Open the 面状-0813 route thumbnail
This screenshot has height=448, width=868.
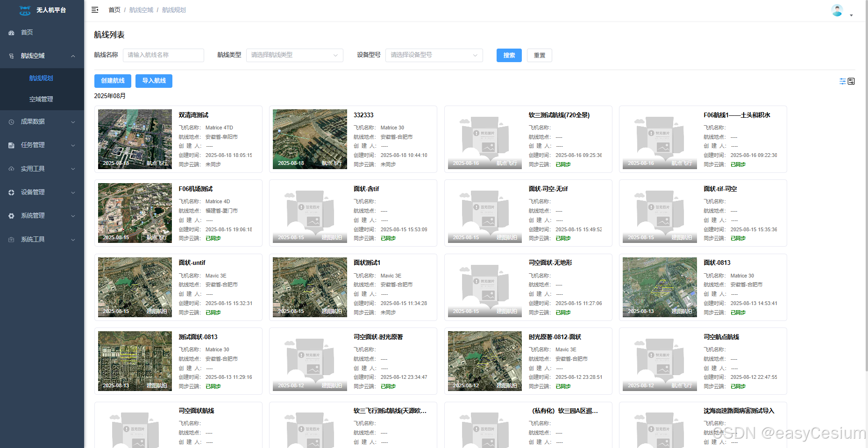(660, 287)
